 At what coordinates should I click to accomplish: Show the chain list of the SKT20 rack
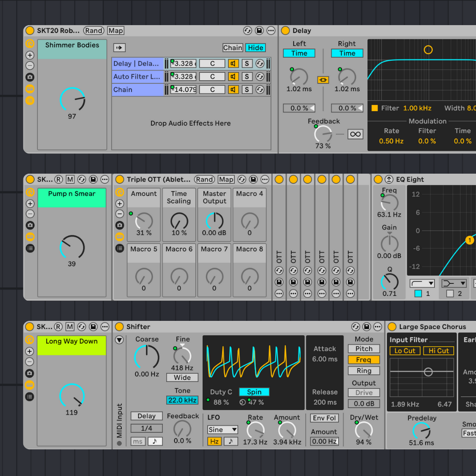[30, 100]
